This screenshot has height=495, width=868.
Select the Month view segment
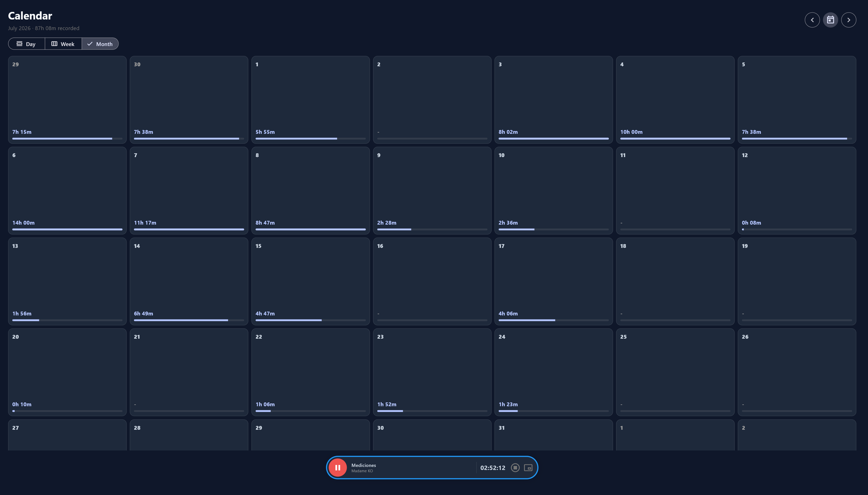(x=100, y=44)
